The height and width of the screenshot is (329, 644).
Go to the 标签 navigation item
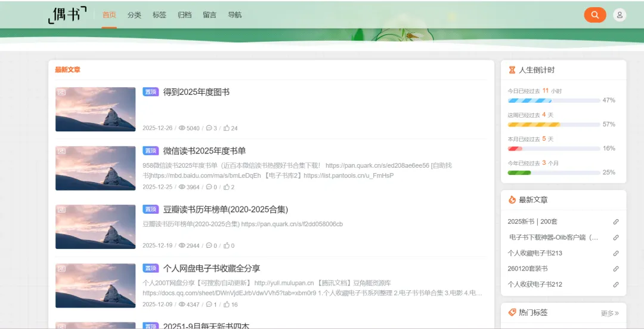point(159,15)
